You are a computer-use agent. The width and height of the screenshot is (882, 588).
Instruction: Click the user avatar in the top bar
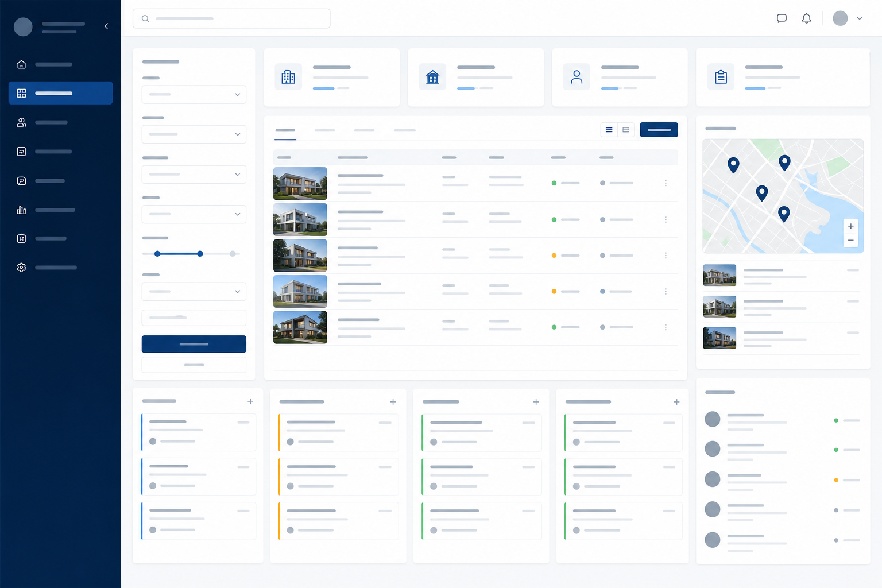840,18
